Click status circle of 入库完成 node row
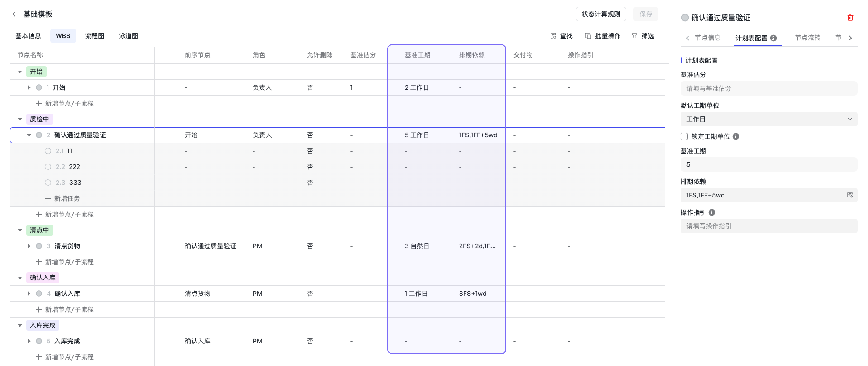 pos(39,341)
